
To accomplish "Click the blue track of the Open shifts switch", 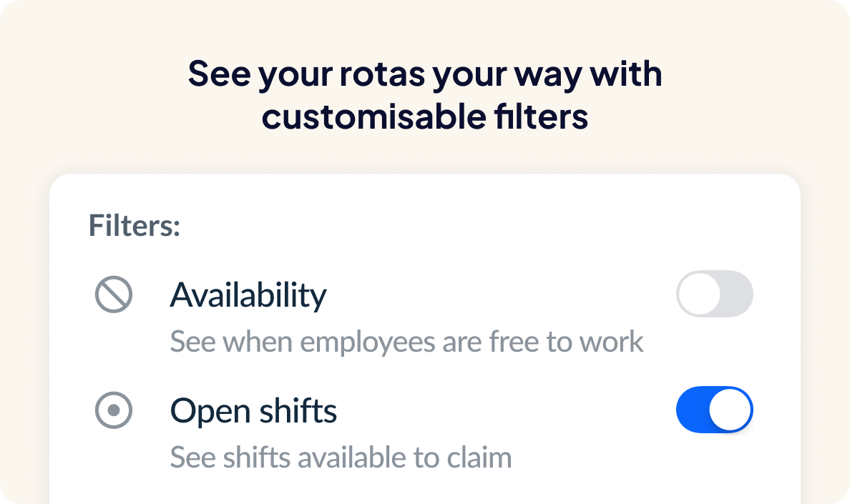I will [691, 410].
